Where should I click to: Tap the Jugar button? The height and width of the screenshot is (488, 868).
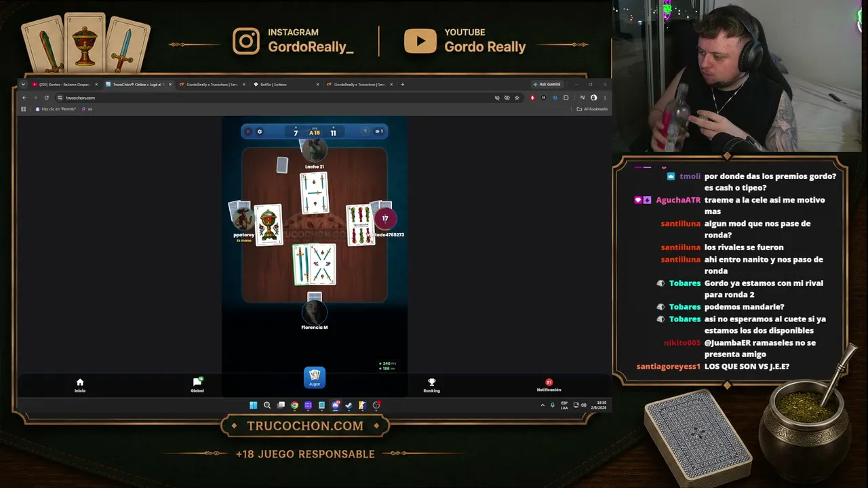pyautogui.click(x=315, y=378)
